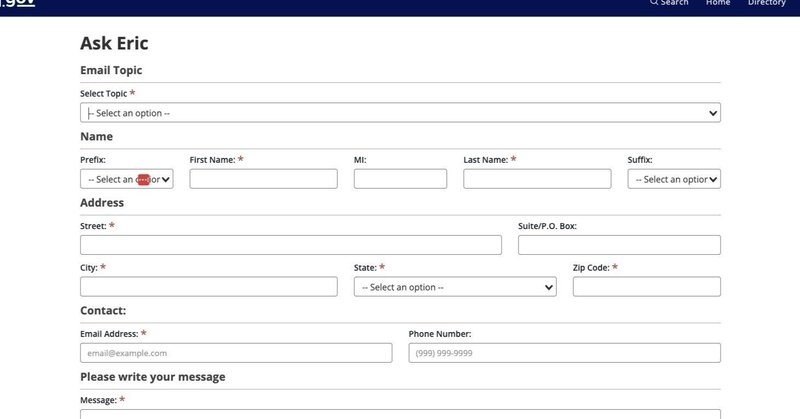
Task: Open the Search link in the header
Action: pos(669,3)
